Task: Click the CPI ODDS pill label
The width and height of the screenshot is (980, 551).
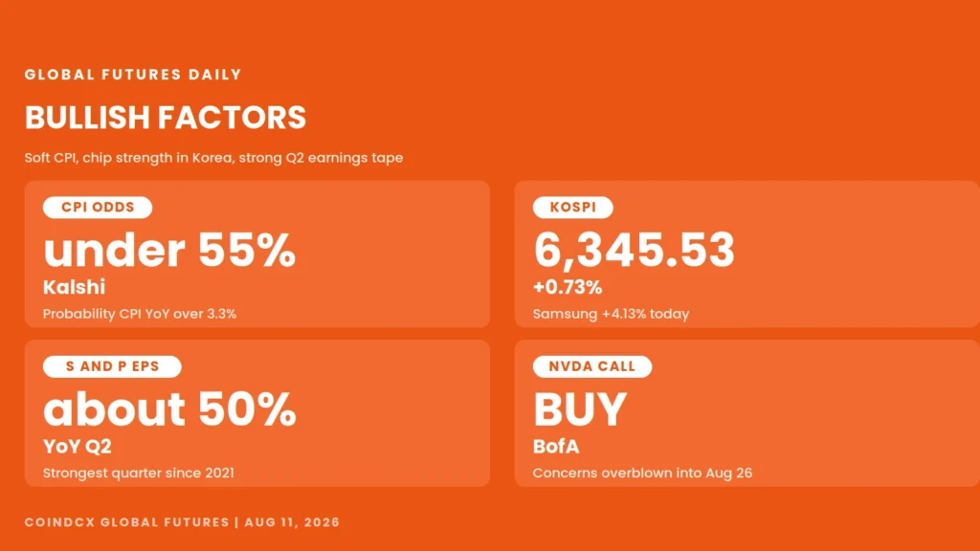Action: 98,208
